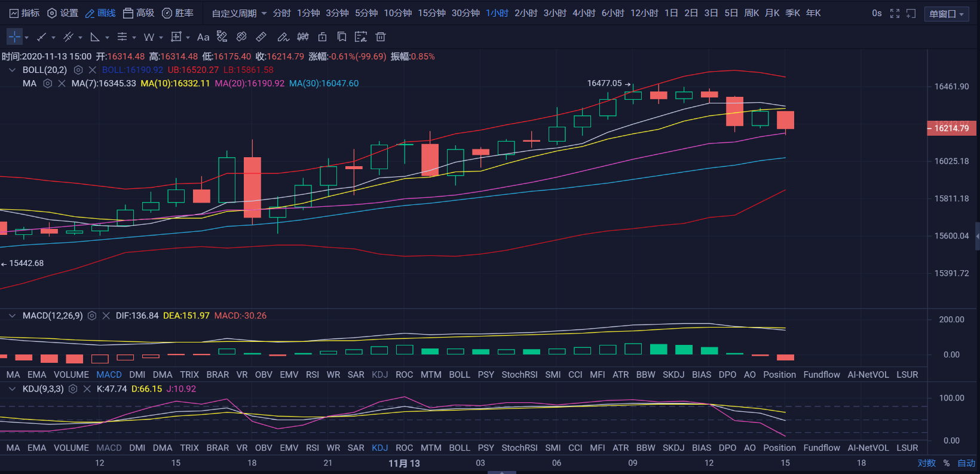Enter fullscreen chart mode
The width and height of the screenshot is (980, 474).
[x=895, y=13]
